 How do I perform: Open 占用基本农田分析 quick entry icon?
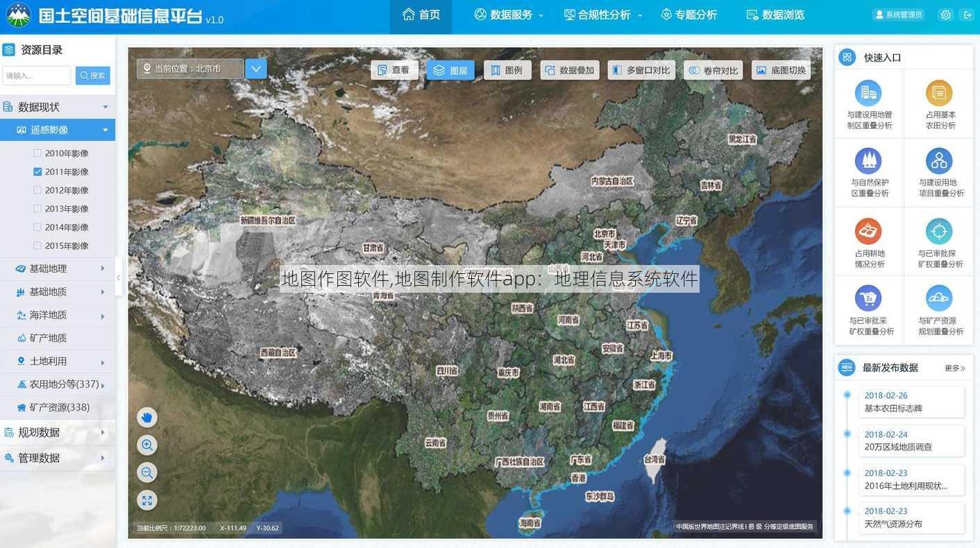pyautogui.click(x=938, y=93)
